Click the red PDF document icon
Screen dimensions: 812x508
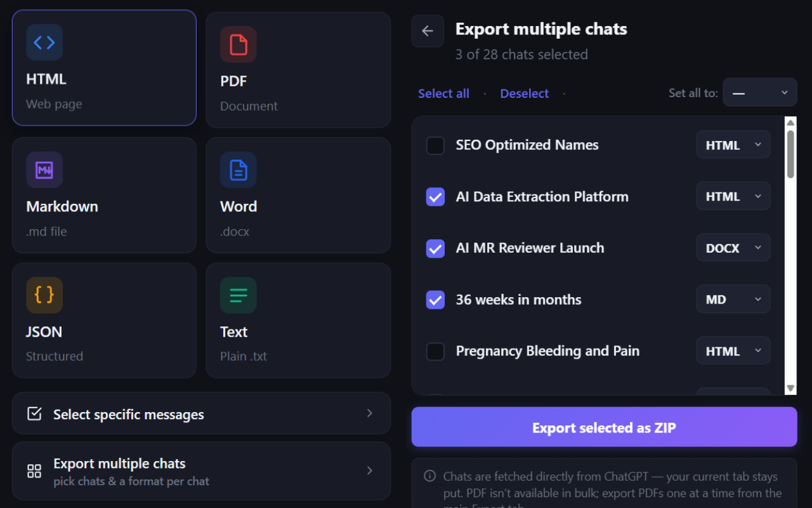[x=239, y=44]
